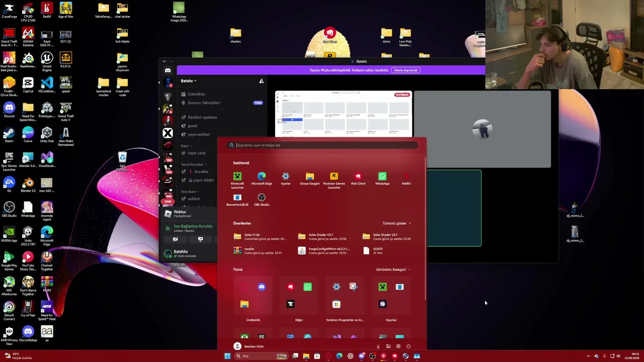Open File Explorer from the taskbar

click(x=306, y=356)
